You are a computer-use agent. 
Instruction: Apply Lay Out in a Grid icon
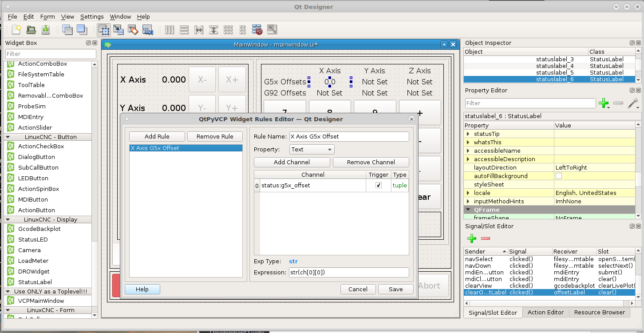(228, 30)
